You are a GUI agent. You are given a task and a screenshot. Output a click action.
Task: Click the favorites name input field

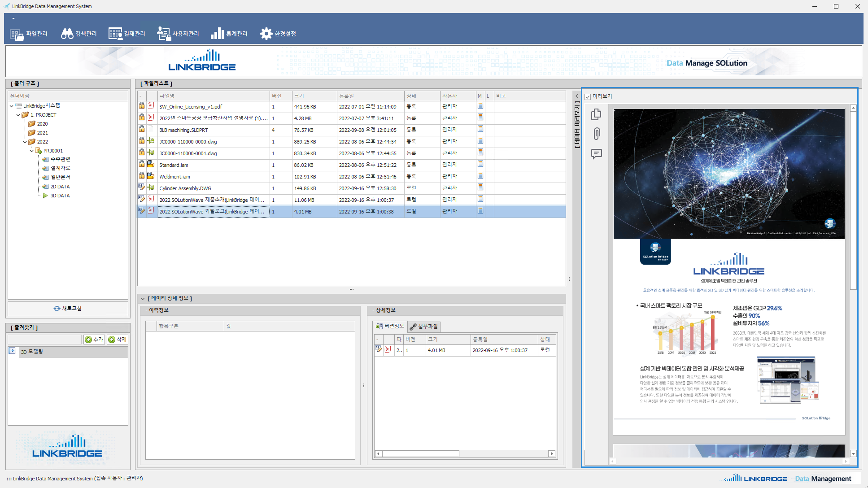tap(44, 340)
